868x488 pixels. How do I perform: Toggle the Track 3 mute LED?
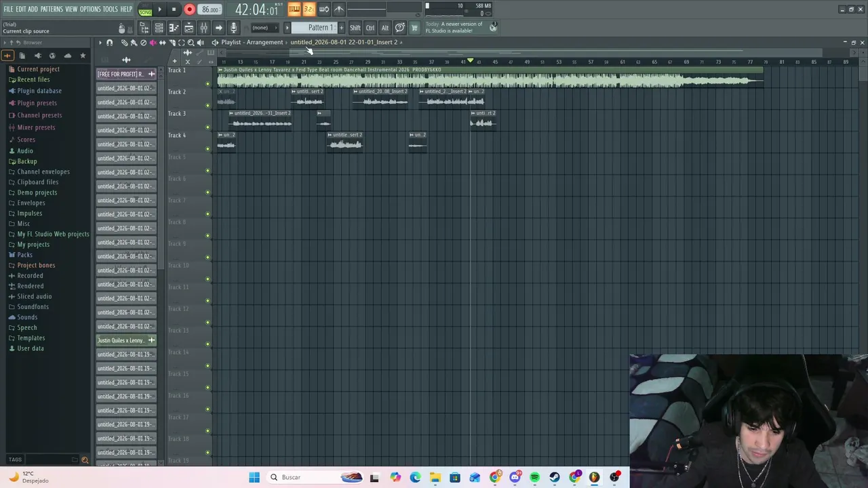pyautogui.click(x=208, y=127)
